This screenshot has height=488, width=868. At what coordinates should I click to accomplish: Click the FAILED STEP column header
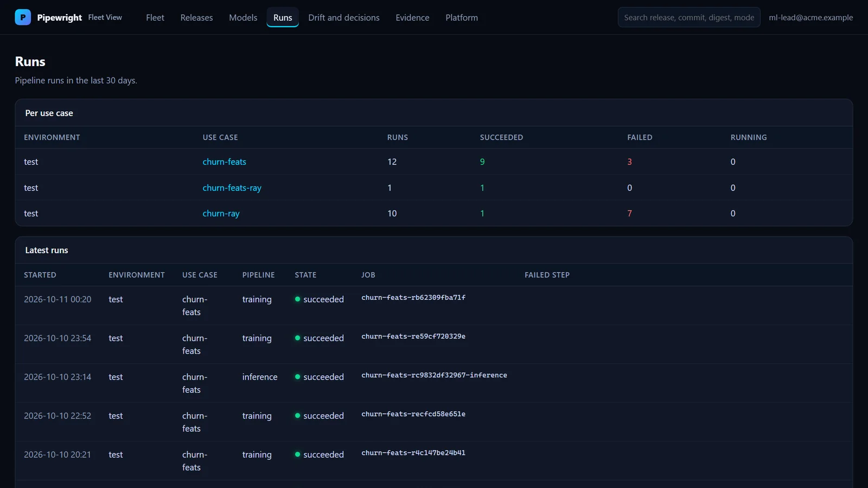click(547, 275)
